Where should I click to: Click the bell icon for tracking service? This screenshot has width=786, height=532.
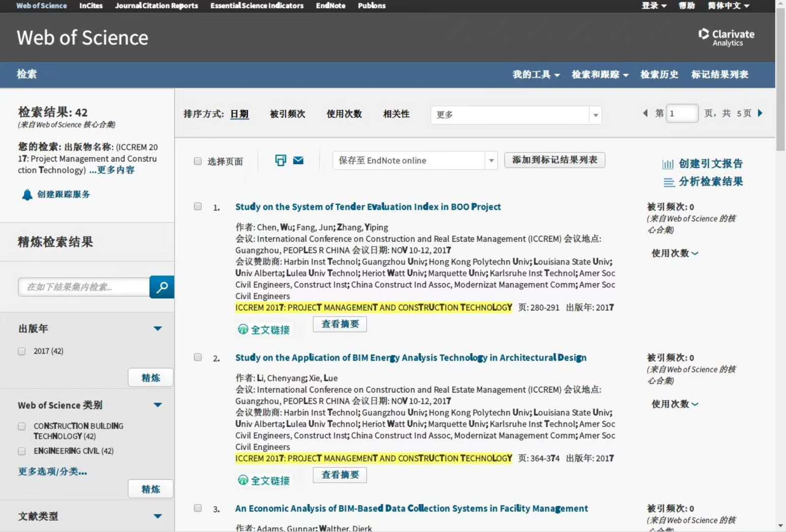coord(27,195)
